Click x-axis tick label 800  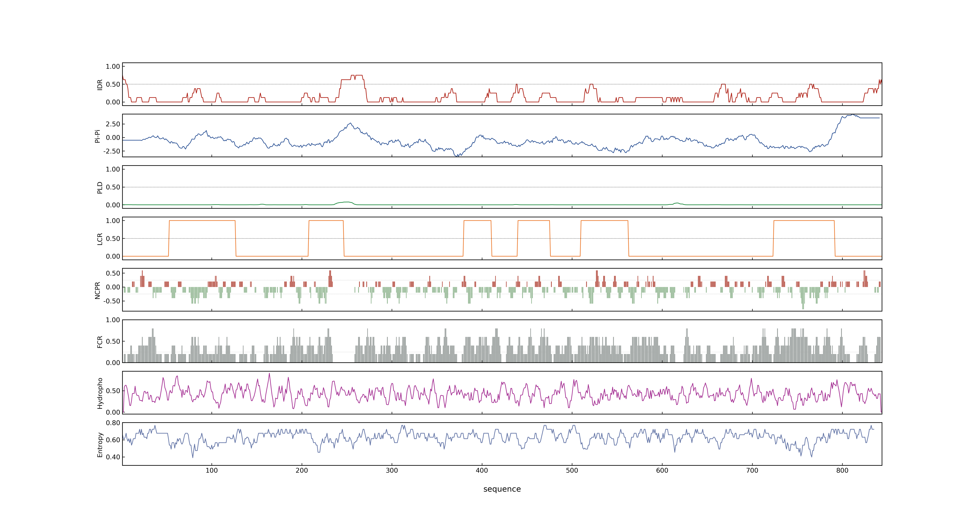click(x=842, y=470)
